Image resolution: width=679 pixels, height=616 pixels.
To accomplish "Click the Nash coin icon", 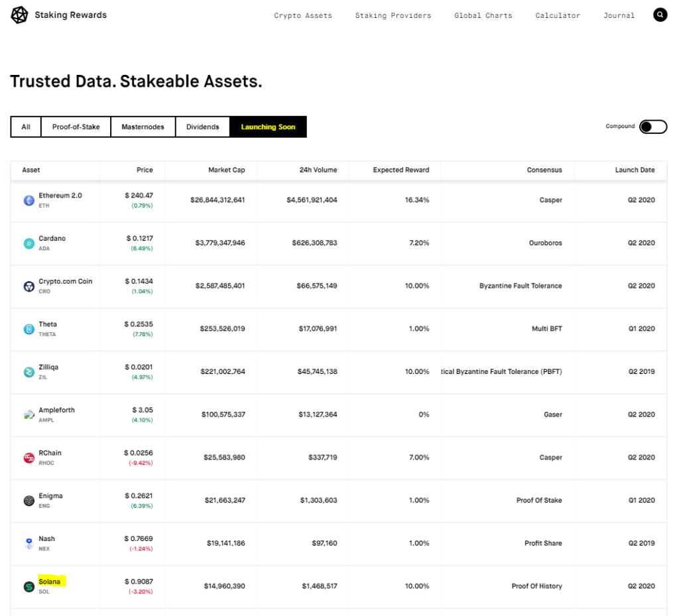I will (29, 543).
